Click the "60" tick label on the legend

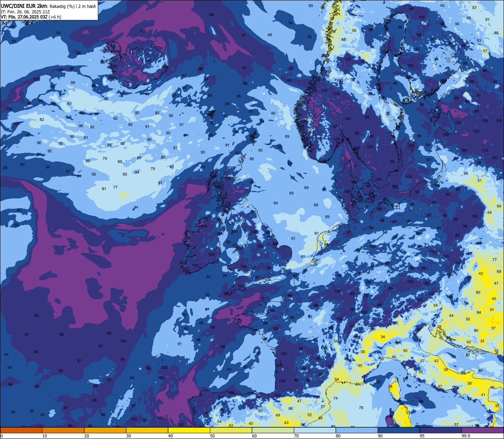(254, 436)
